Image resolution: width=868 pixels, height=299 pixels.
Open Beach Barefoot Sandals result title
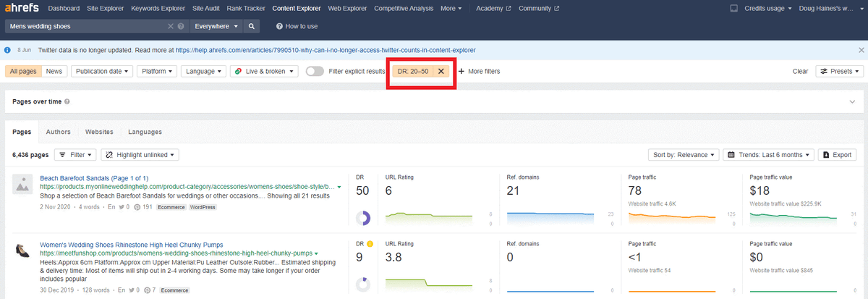click(x=94, y=177)
